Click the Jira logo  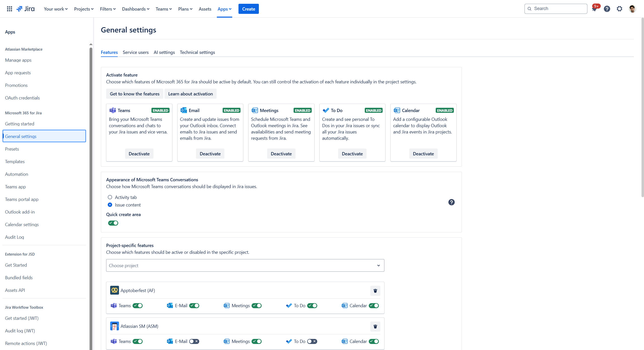(25, 9)
